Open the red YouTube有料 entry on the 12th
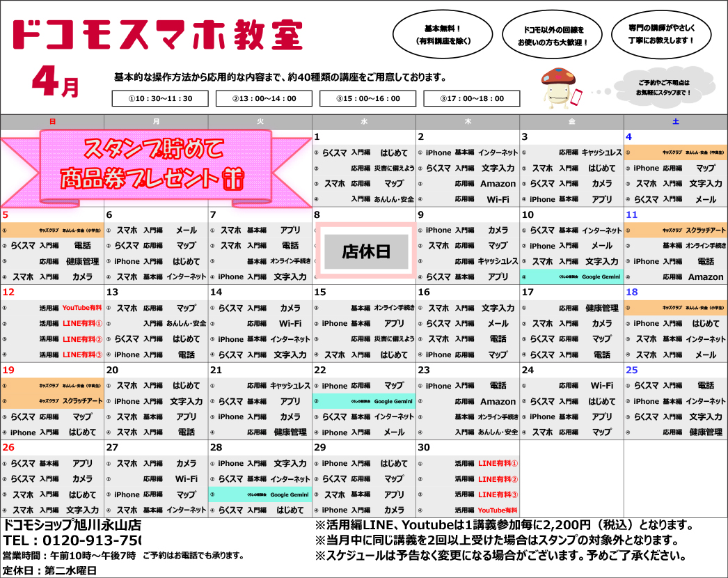The width and height of the screenshot is (728, 578). (x=81, y=308)
